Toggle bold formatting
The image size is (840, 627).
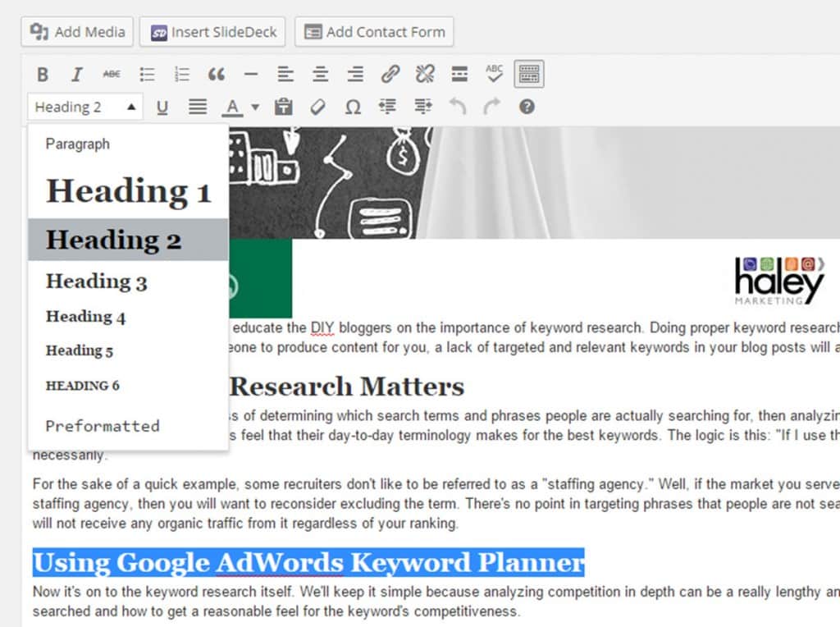click(x=43, y=74)
